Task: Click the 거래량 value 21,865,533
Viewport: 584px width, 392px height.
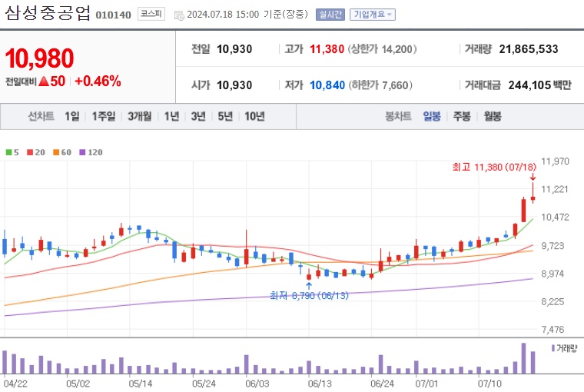Action: point(529,49)
